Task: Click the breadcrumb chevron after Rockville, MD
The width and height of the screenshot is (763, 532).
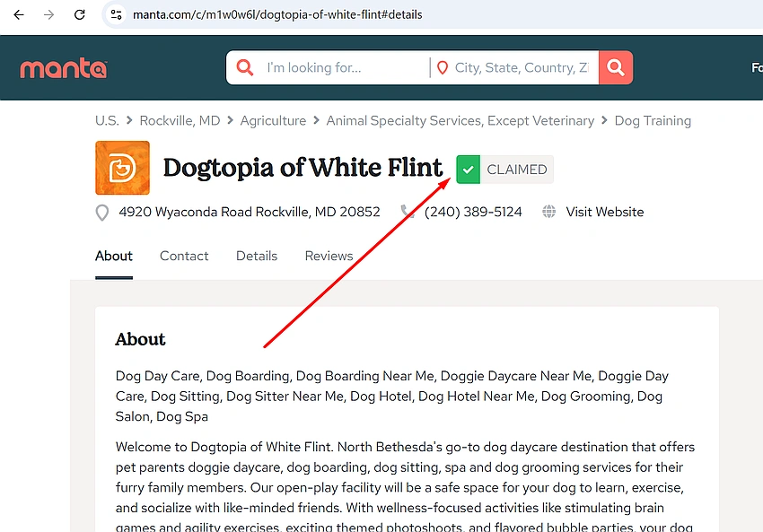Action: (230, 120)
